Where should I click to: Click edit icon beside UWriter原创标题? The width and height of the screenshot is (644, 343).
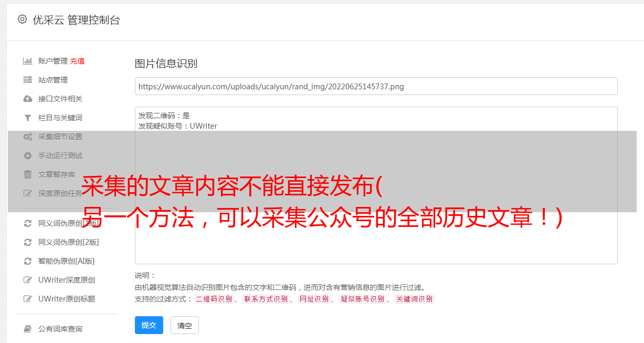[x=28, y=299]
